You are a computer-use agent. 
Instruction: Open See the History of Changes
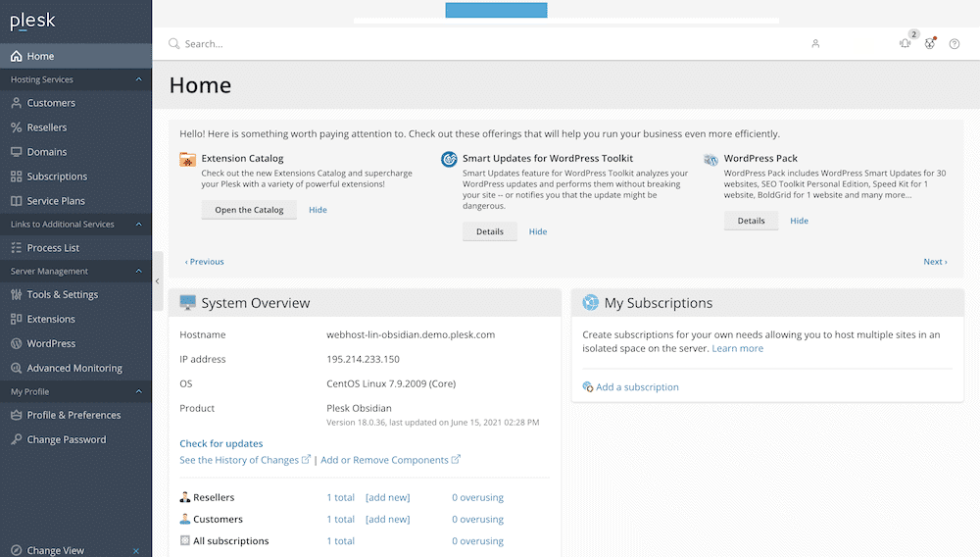click(244, 460)
